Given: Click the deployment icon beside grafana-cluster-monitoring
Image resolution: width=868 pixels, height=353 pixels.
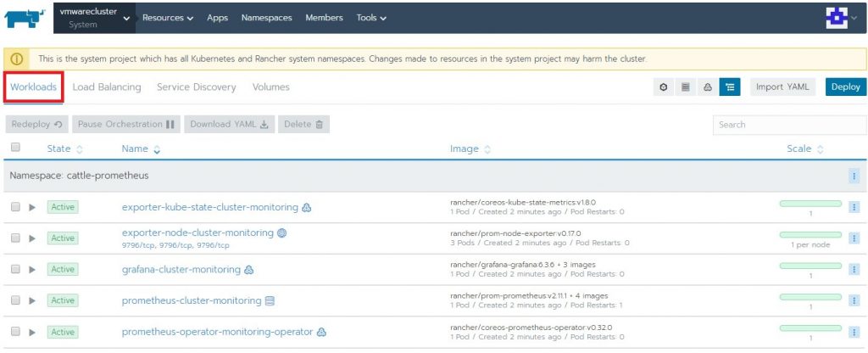Looking at the screenshot, I should pos(249,269).
